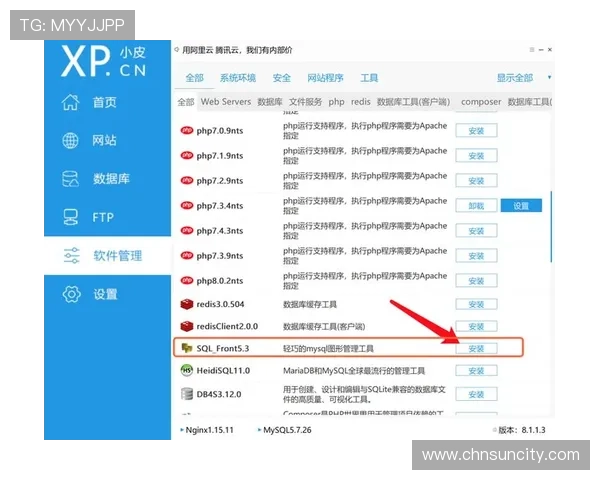Install php7.3.9nts
The image size is (600, 480).
476,256
